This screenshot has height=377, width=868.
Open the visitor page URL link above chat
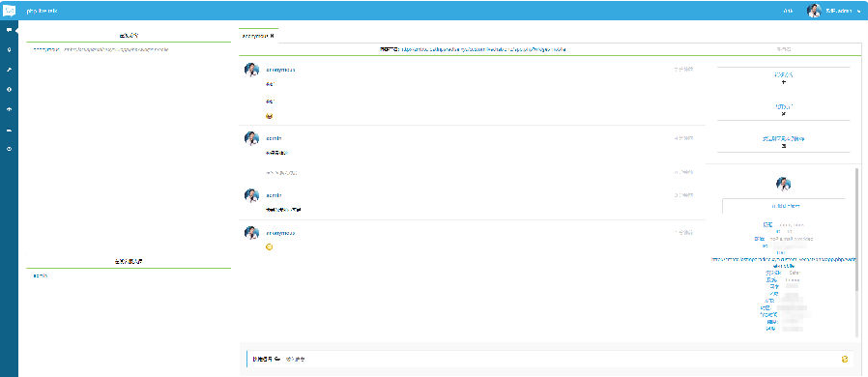pyautogui.click(x=483, y=49)
